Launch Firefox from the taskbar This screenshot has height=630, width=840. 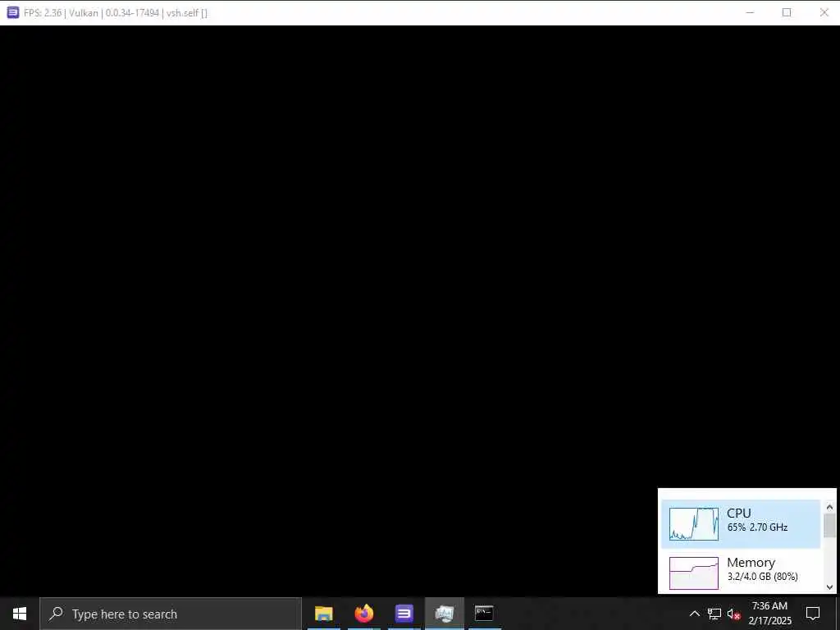(x=364, y=614)
